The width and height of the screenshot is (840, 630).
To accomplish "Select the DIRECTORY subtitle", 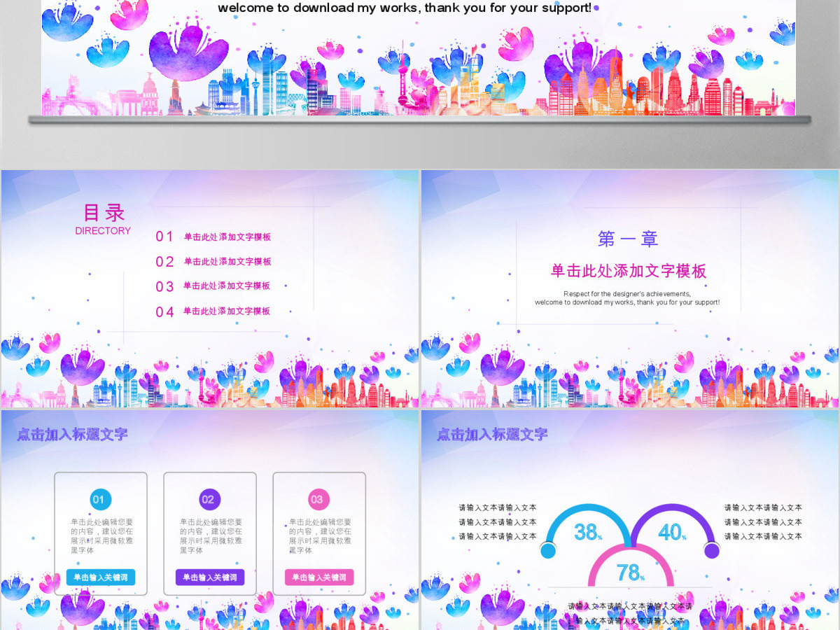I will 103,231.
